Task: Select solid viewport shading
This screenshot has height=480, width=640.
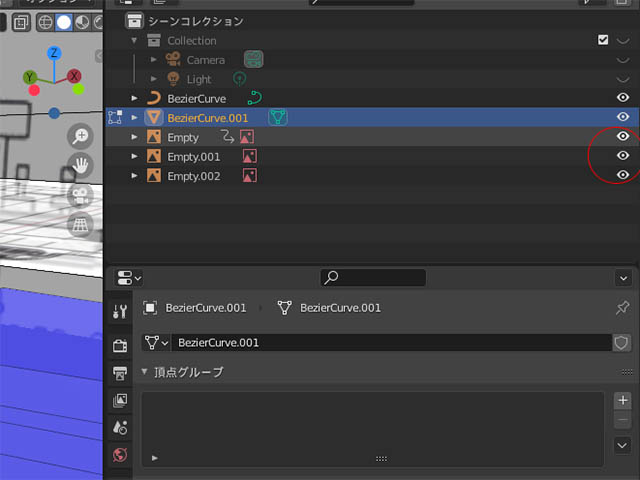Action: (x=64, y=22)
